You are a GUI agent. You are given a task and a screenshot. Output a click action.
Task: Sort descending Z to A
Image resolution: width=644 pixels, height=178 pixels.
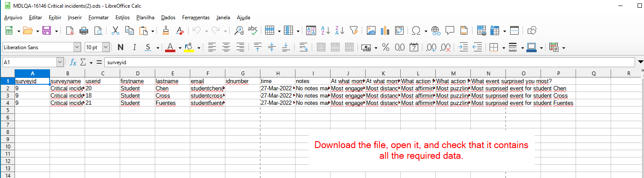pos(340,30)
